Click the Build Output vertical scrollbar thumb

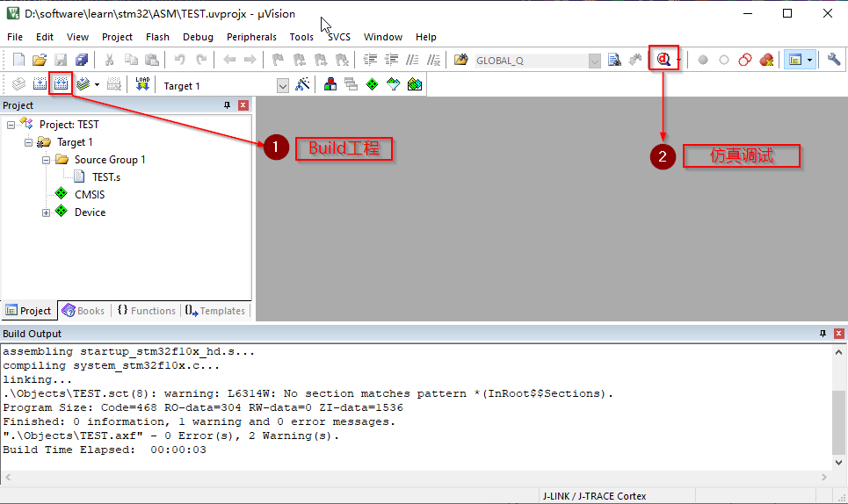click(838, 422)
